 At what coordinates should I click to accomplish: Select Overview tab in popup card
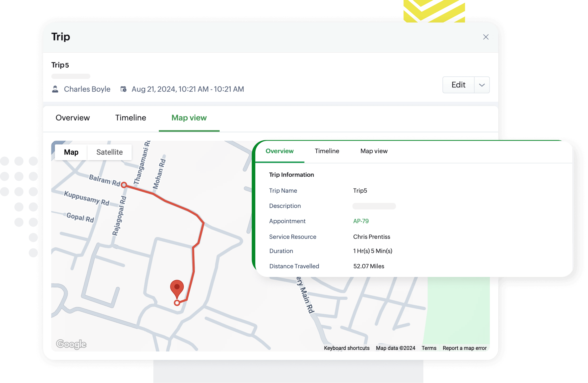click(280, 151)
